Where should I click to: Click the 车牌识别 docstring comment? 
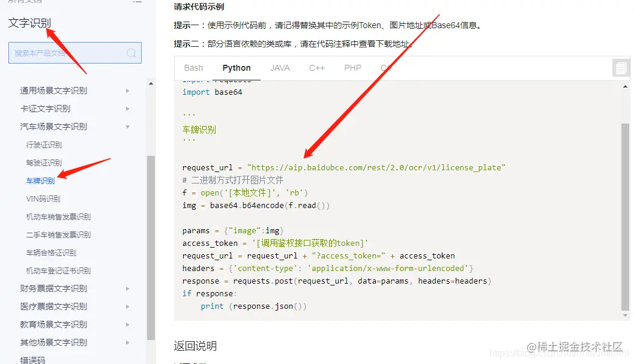click(199, 130)
